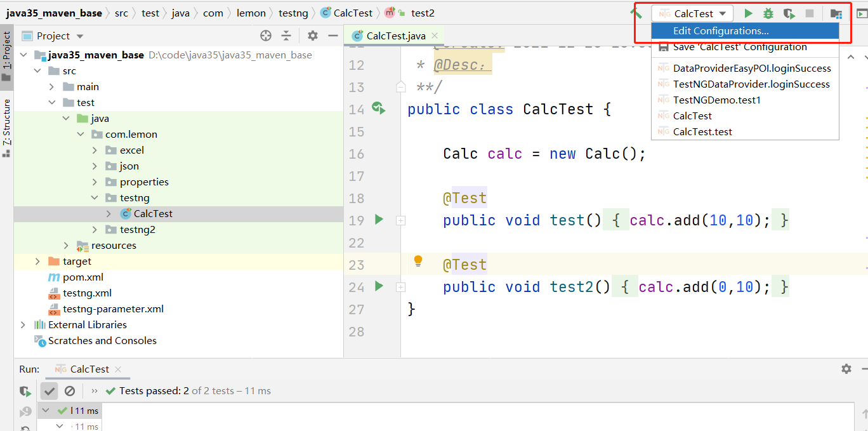Collapse all in the Project panel
This screenshot has width=868, height=431.
pos(286,36)
